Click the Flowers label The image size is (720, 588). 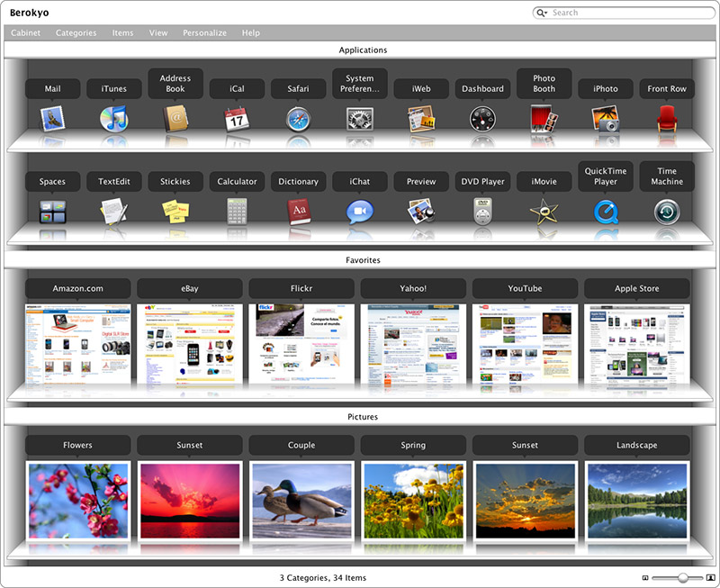click(77, 445)
